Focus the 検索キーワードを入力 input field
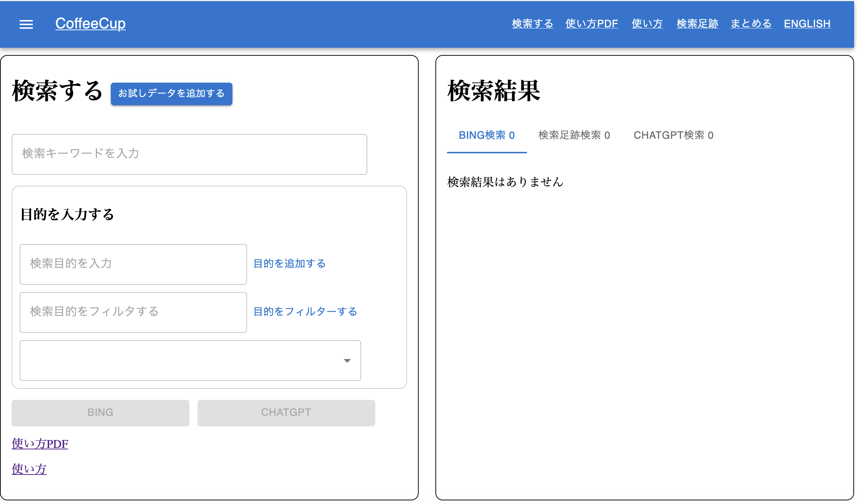The height and width of the screenshot is (504, 857). [189, 154]
